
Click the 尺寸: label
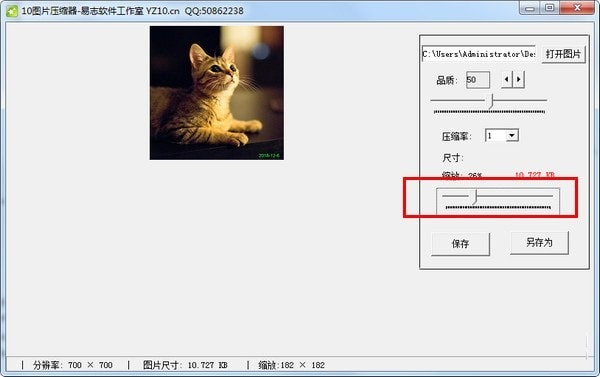pyautogui.click(x=453, y=158)
